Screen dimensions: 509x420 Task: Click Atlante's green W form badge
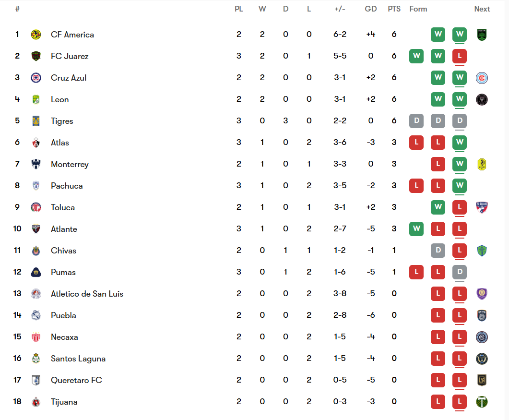click(x=416, y=228)
